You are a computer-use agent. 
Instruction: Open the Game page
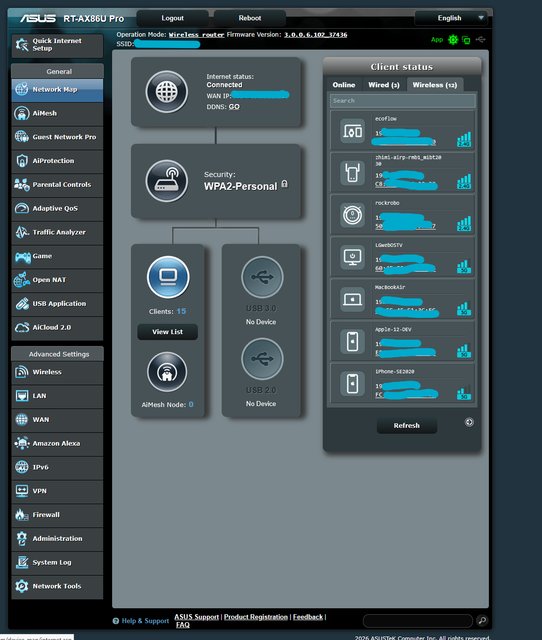[x=57, y=256]
